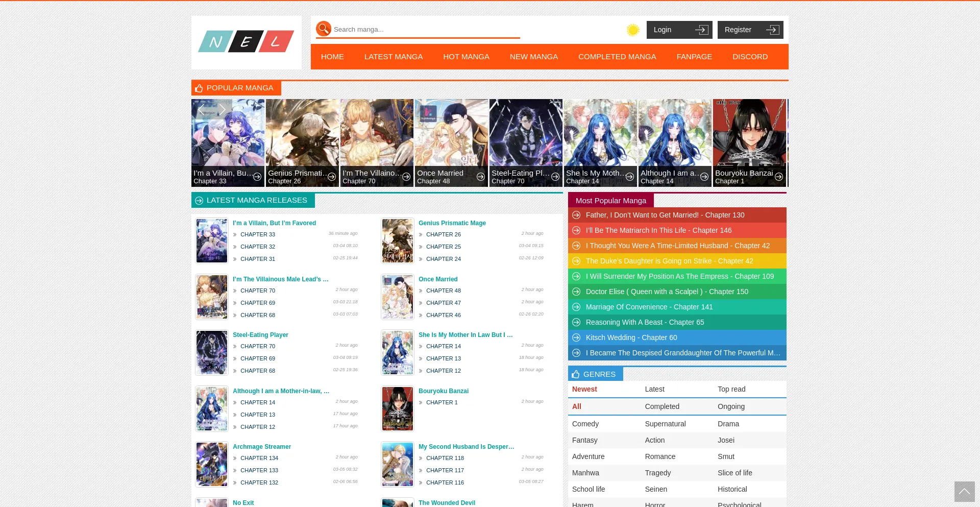Click the login arrow icon
Image resolution: width=980 pixels, height=507 pixels.
702,30
